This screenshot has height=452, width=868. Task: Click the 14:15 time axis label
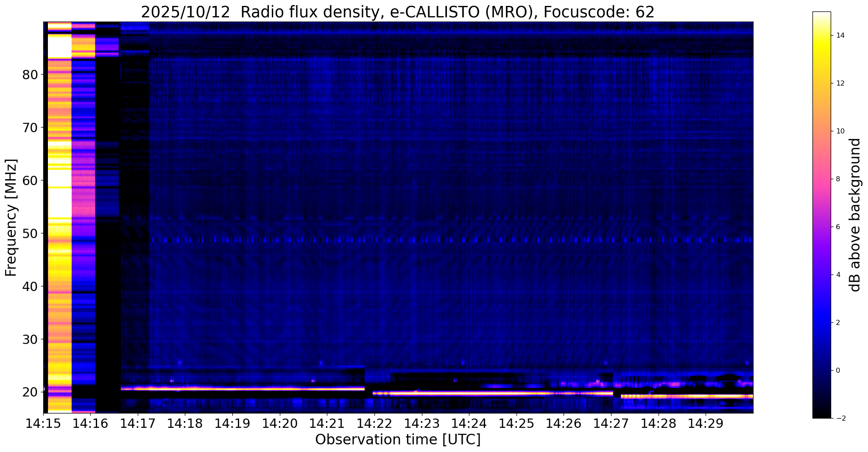click(43, 423)
